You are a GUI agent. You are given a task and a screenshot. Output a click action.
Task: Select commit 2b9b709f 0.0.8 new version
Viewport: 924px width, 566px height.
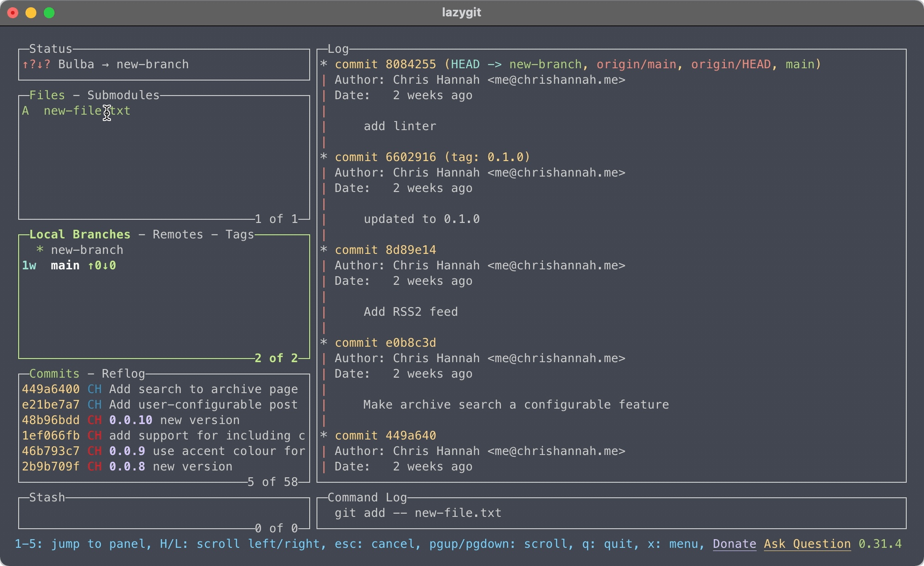point(164,466)
